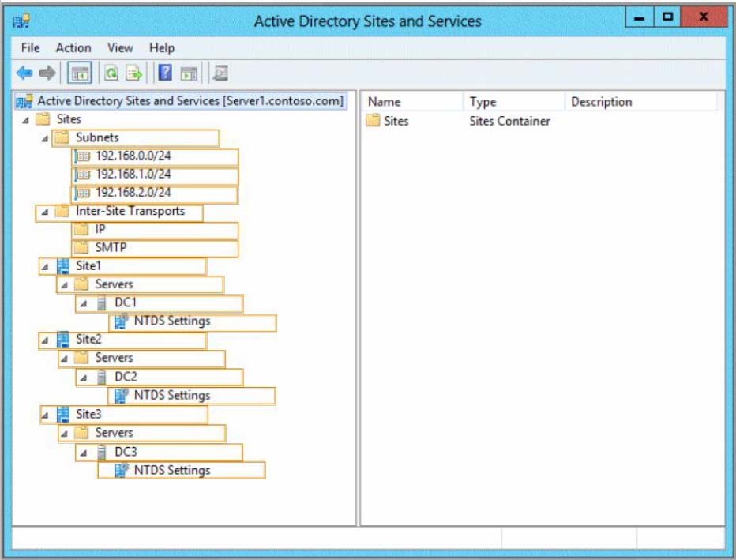Collapse the Inter-Site Transports node

pyautogui.click(x=45, y=212)
